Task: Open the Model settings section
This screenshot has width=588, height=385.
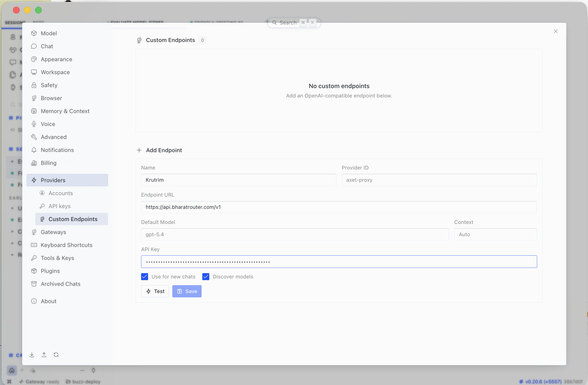Action: tap(67, 33)
